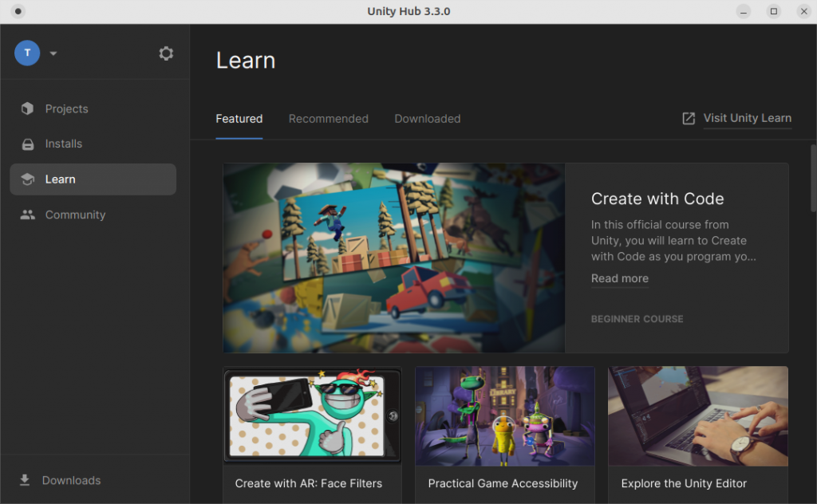817x504 pixels.
Task: Switch to the Featured tab
Action: (x=239, y=119)
